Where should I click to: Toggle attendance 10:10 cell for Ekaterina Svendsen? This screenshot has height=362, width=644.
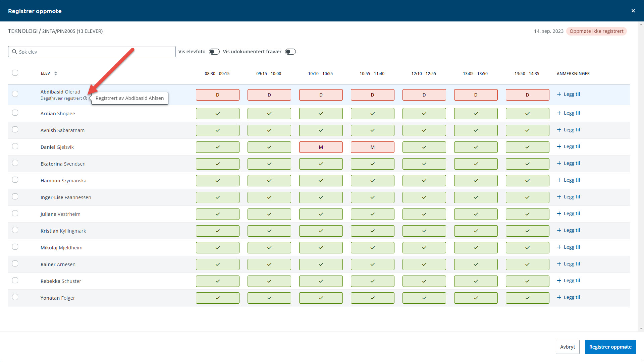pos(321,164)
